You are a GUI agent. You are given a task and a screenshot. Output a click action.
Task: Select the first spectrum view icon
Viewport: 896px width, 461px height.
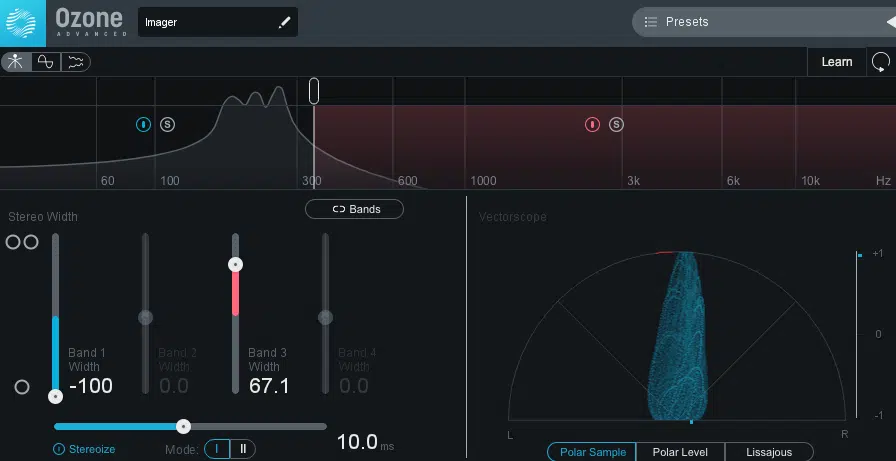point(15,62)
